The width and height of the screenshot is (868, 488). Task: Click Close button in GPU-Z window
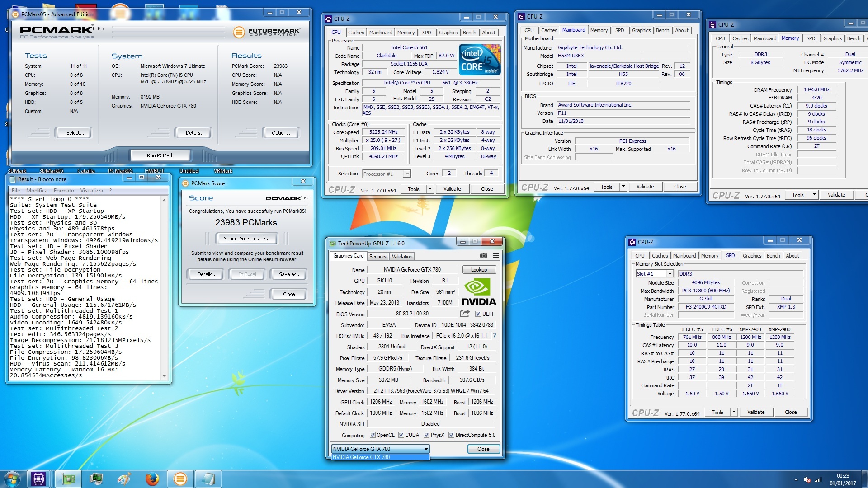(x=483, y=449)
